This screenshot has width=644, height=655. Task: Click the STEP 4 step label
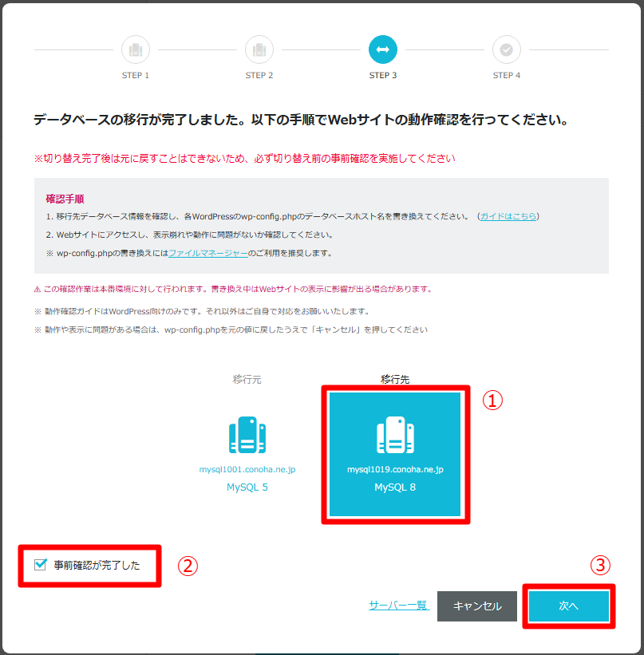pyautogui.click(x=507, y=75)
